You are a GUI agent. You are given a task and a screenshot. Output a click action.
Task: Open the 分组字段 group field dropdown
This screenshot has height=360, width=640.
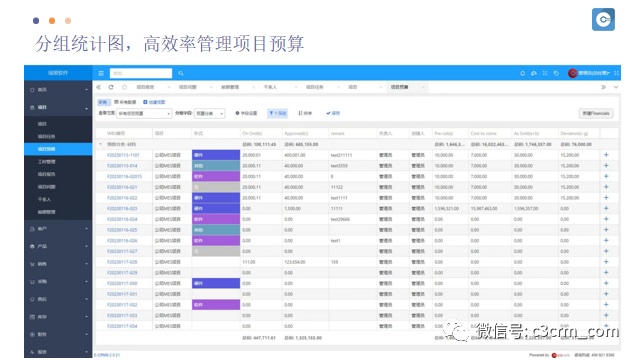point(209,113)
